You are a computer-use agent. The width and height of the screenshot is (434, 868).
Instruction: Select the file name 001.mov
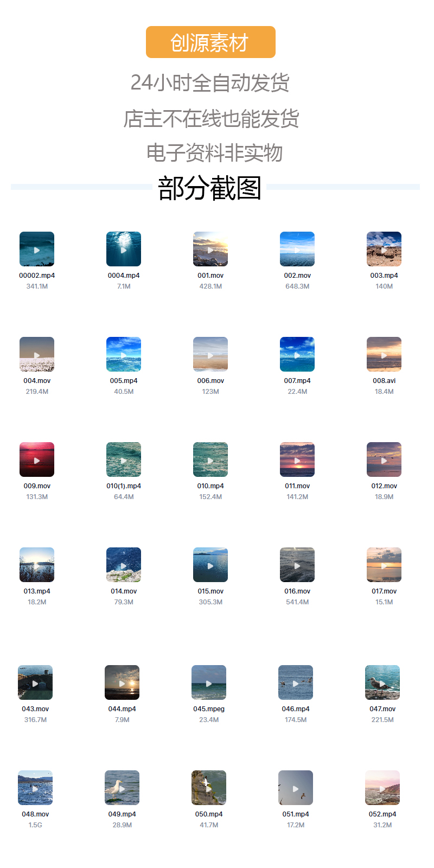[x=210, y=276]
